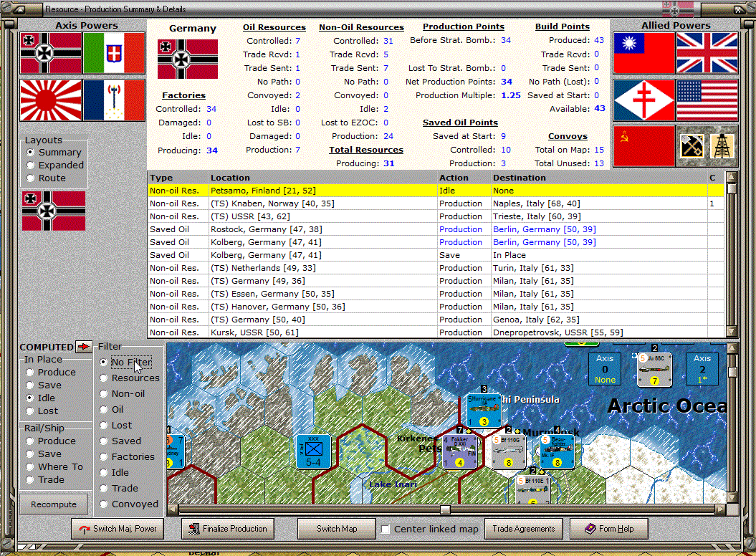Click Finalize Production button
The width and height of the screenshot is (756, 556).
point(228,529)
